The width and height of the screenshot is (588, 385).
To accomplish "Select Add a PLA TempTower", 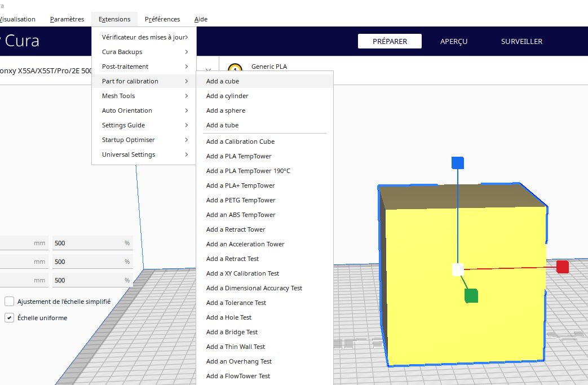I will (x=265, y=156).
